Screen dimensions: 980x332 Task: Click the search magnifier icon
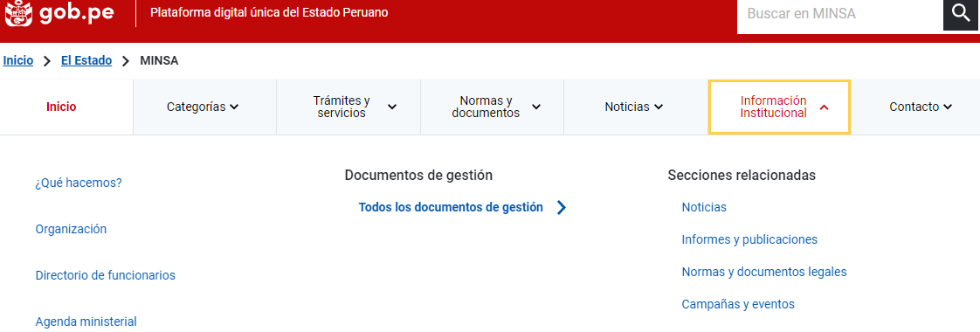(x=961, y=14)
